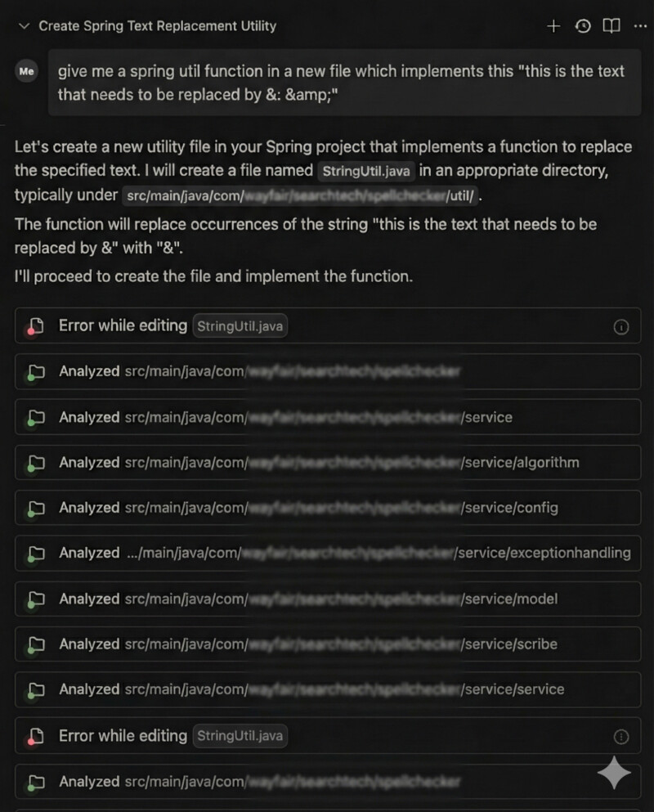
Task: Start a new chat with plus icon
Action: point(553,26)
